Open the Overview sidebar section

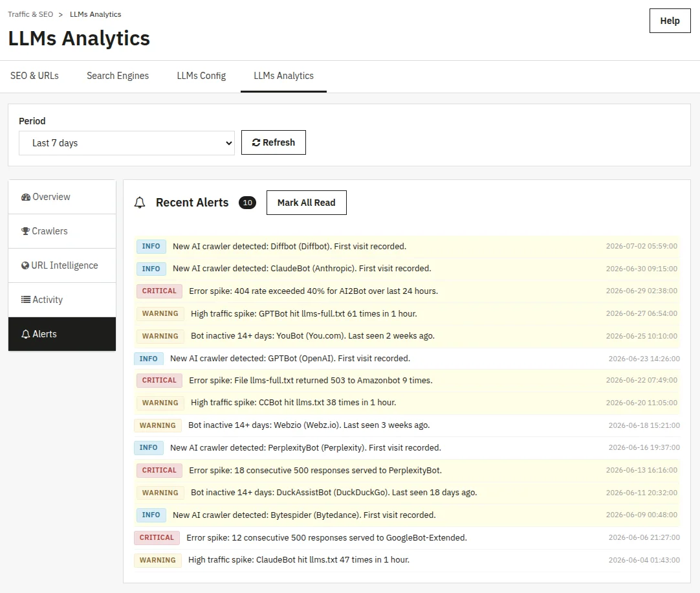point(62,197)
